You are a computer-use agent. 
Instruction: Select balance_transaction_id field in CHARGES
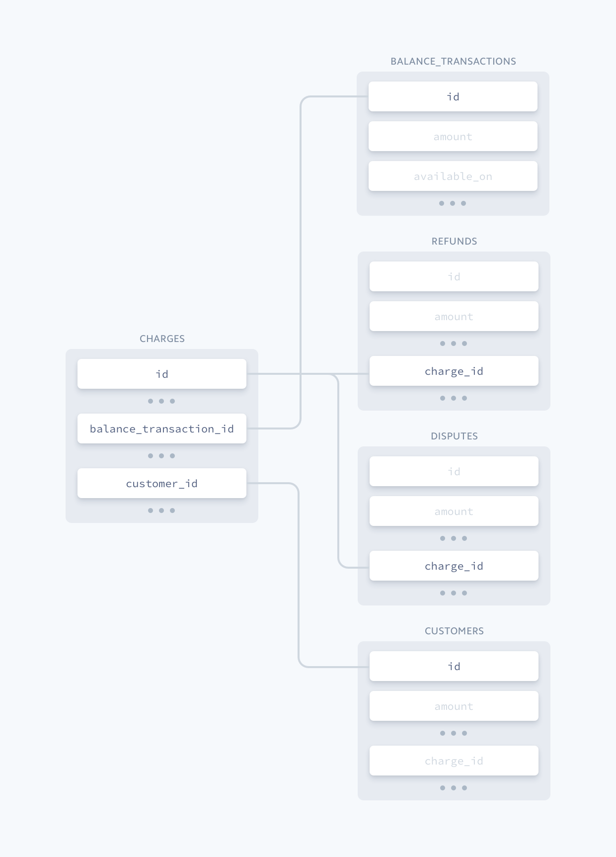[x=162, y=428]
